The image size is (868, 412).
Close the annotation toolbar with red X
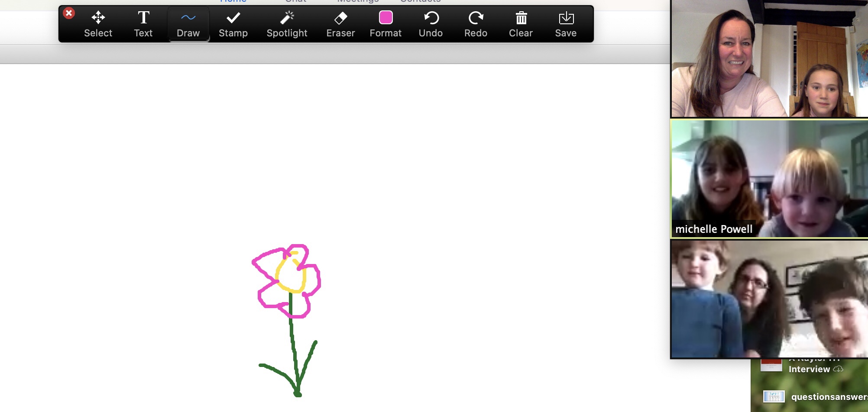(x=68, y=13)
